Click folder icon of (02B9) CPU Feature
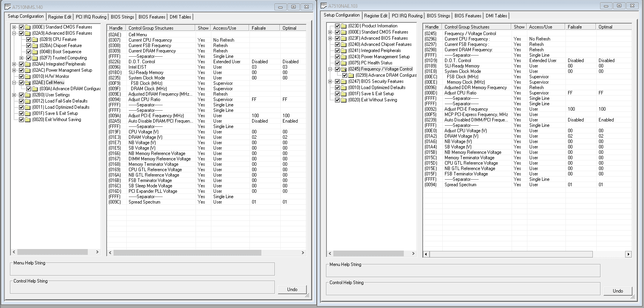 click(x=35, y=39)
